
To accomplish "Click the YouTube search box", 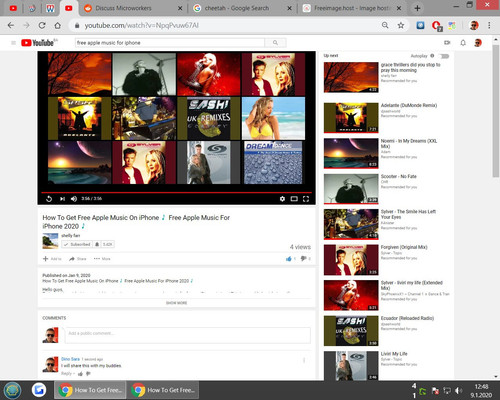I will pyautogui.click(x=170, y=43).
